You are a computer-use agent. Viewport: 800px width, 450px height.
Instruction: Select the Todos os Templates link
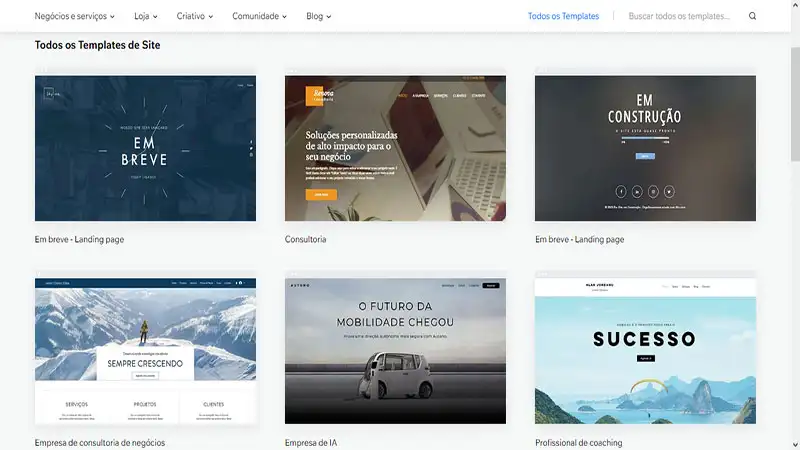pyautogui.click(x=563, y=16)
